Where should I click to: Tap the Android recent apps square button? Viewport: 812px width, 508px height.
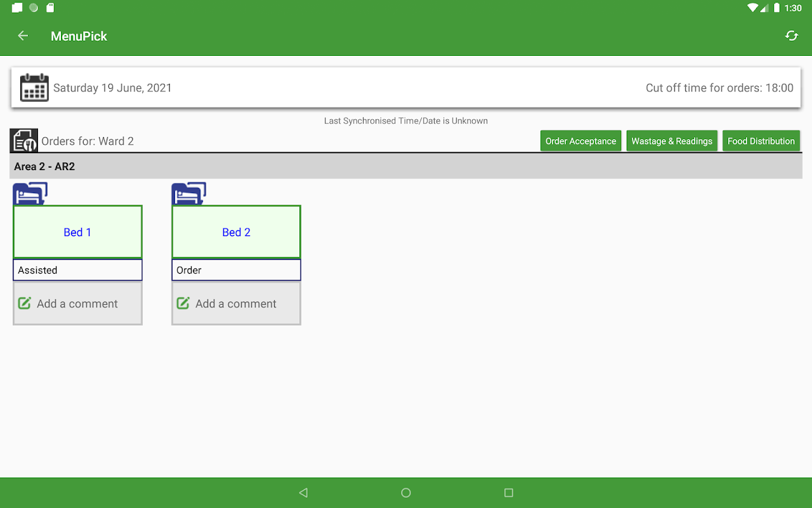(508, 493)
